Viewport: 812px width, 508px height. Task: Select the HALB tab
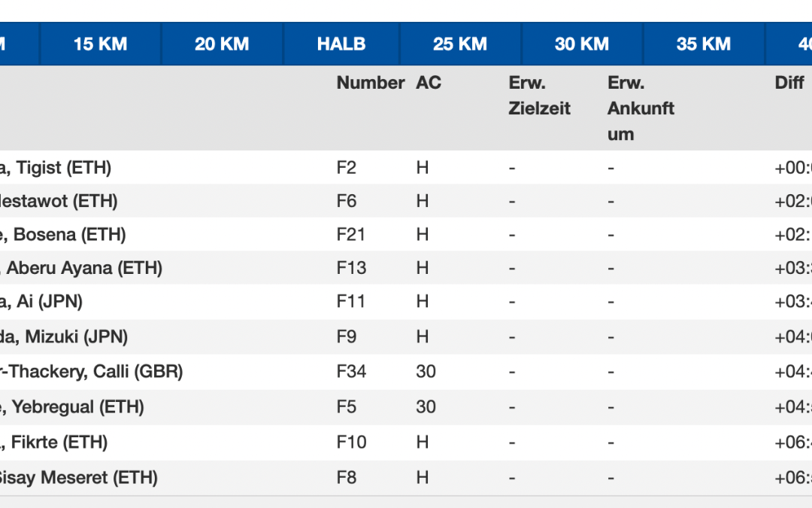click(341, 44)
